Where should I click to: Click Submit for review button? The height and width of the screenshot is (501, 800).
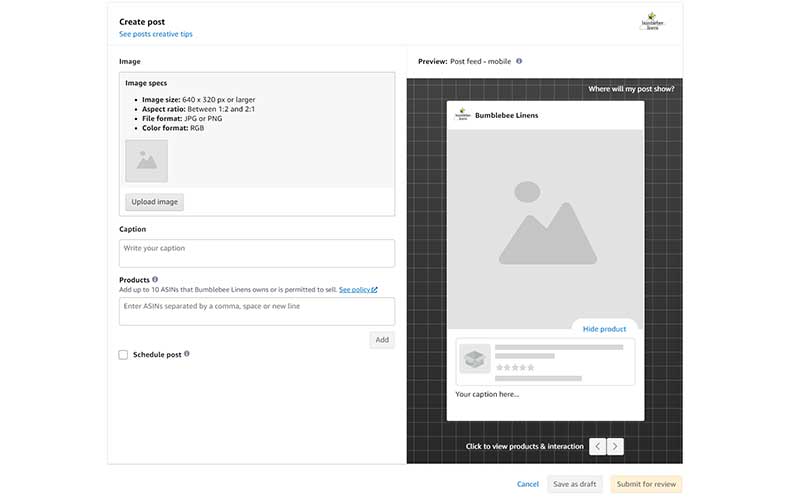pyautogui.click(x=646, y=484)
